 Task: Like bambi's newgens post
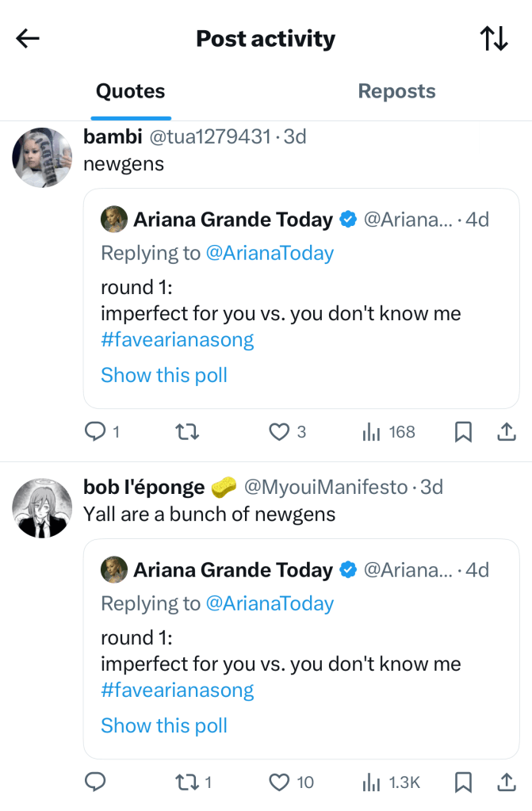(x=278, y=431)
